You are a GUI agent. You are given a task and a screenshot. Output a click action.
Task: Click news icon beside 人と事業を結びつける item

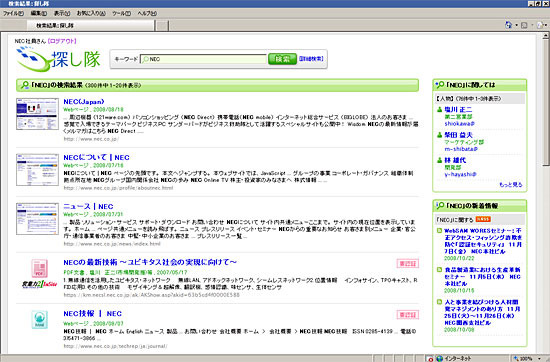click(x=440, y=302)
